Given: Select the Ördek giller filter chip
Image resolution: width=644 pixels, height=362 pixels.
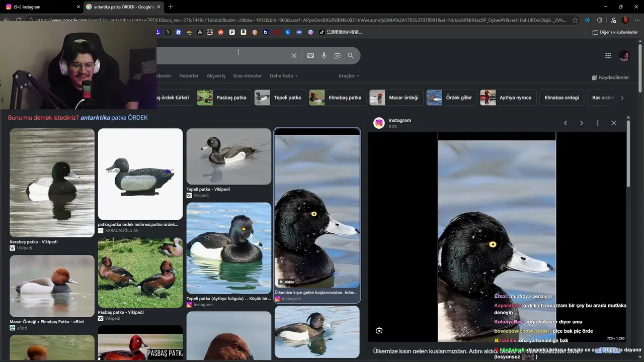Looking at the screenshot, I should click(451, 98).
